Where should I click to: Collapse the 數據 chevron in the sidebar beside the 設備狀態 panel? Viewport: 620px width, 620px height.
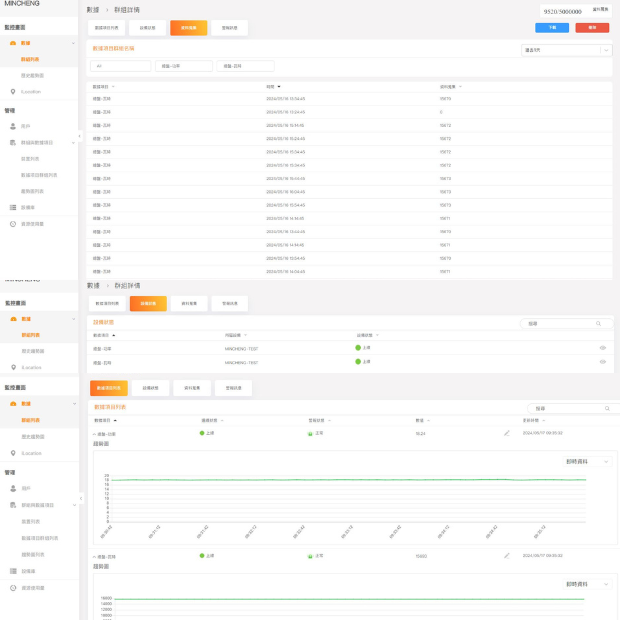74,319
